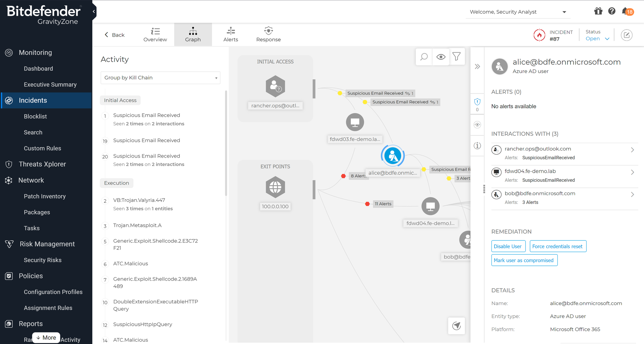The height and width of the screenshot is (344, 644).
Task: Expand fdwd04.fe-demo.lab interaction row
Action: point(565,176)
